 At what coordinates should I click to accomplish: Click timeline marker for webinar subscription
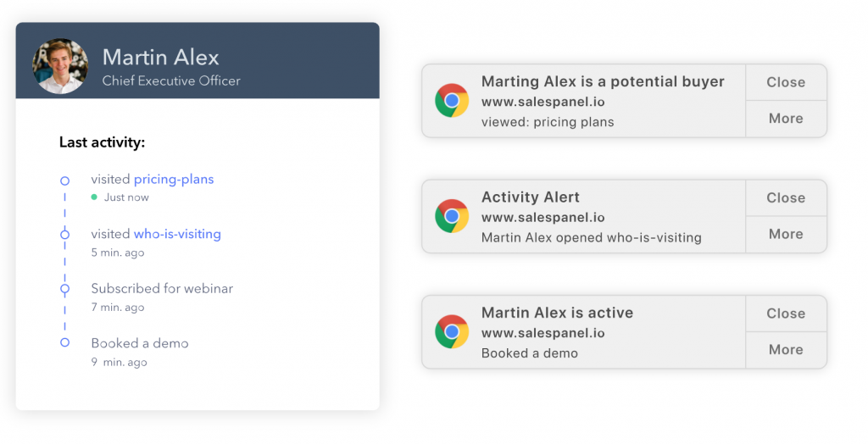tap(64, 289)
